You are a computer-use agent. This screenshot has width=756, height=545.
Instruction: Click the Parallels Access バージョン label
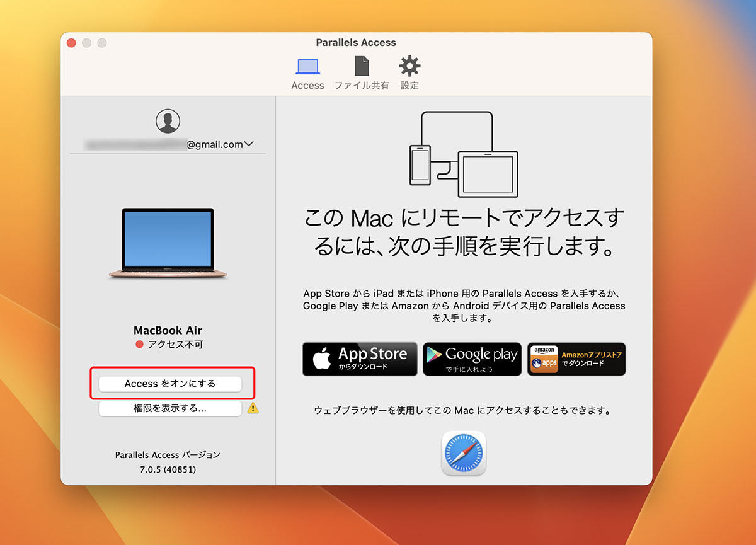tap(168, 454)
